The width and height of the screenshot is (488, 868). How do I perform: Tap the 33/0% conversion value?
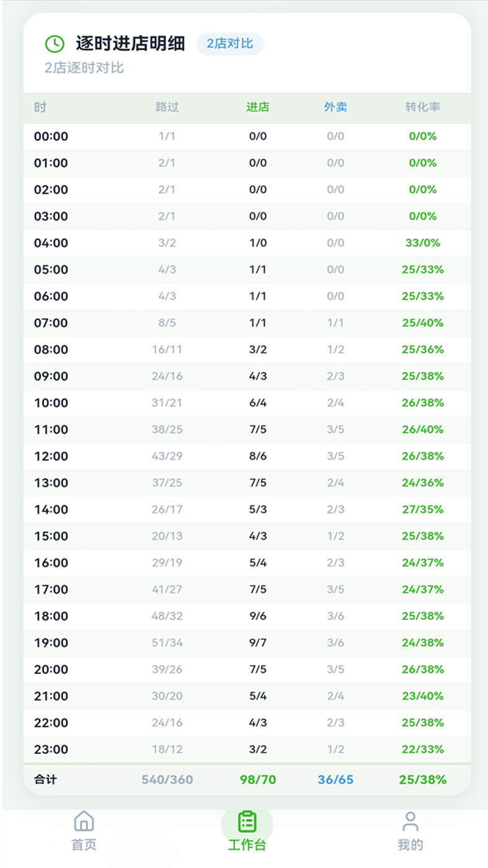pos(423,243)
